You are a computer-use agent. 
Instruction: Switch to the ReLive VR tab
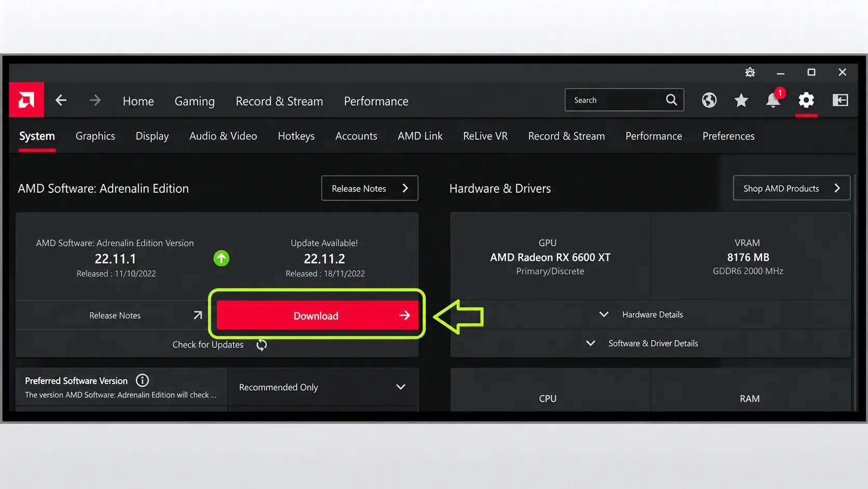tap(485, 136)
